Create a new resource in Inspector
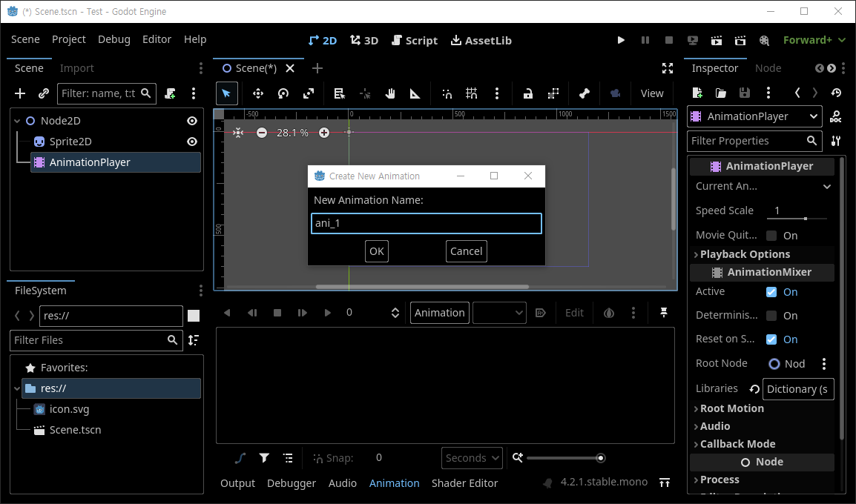 (x=697, y=93)
